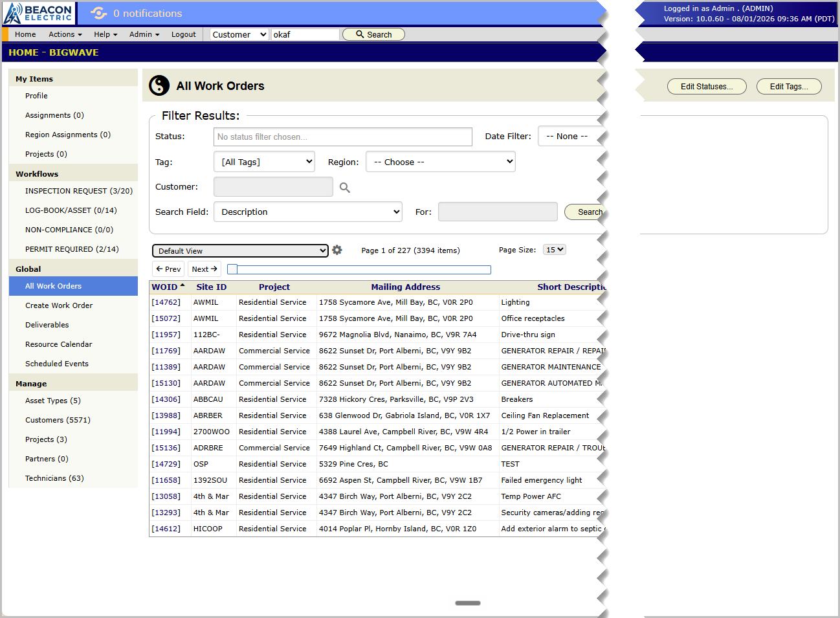Click the Edit Tags button
840x618 pixels.
tap(789, 87)
